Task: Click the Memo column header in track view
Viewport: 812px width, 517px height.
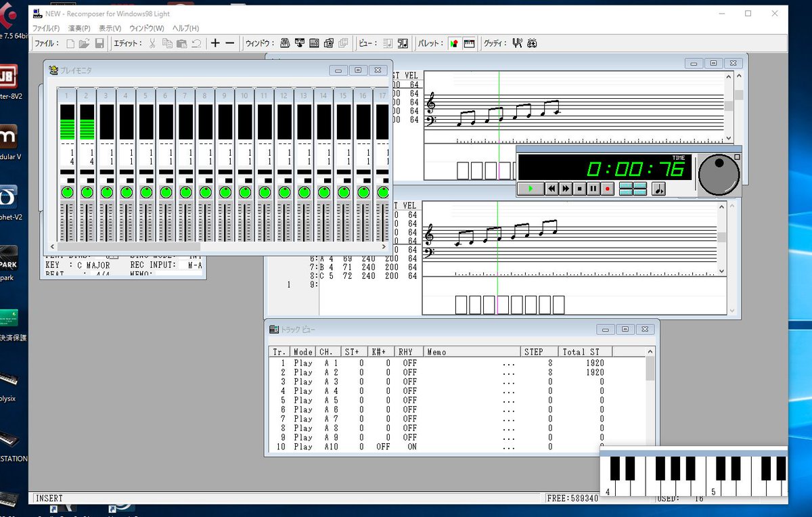Action: (472, 352)
